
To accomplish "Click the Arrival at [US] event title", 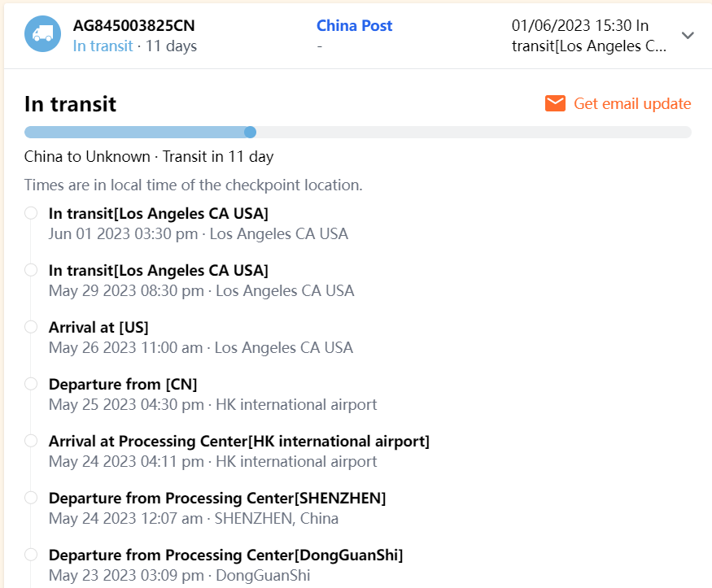I will [98, 327].
